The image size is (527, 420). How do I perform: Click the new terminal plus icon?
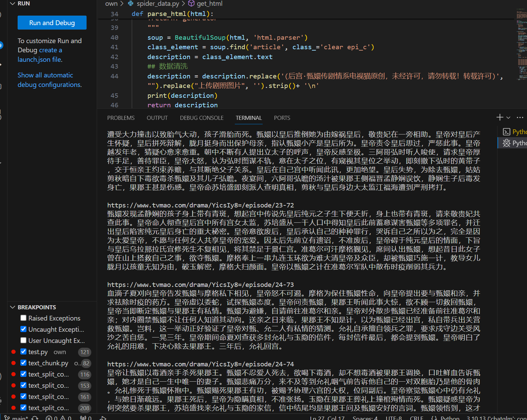tap(500, 117)
